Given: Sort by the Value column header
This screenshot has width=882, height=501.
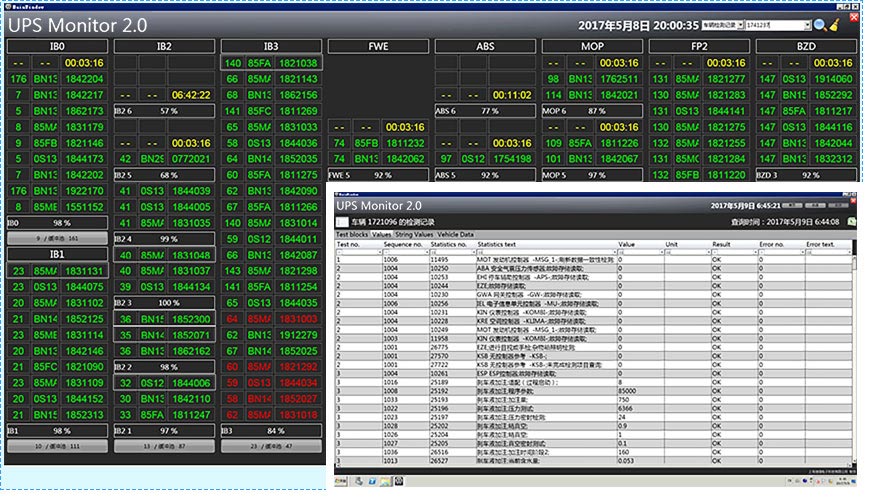Looking at the screenshot, I should 640,245.
